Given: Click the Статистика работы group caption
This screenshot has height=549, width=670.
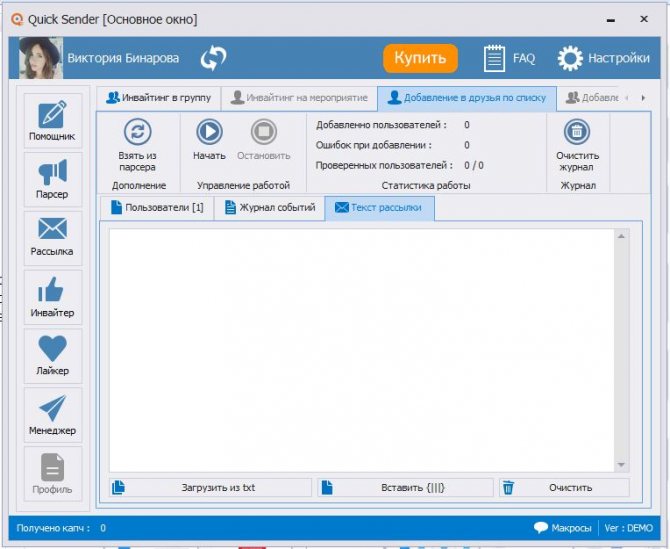Looking at the screenshot, I should point(426,185).
